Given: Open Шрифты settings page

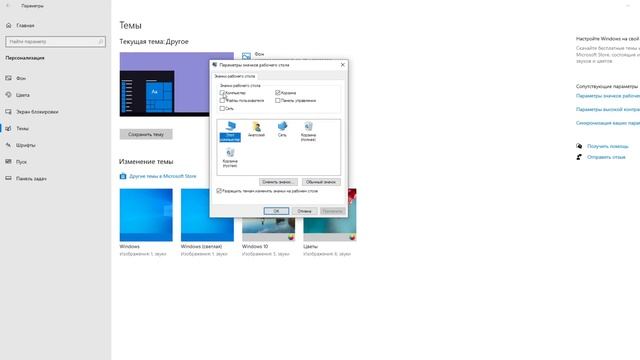Looking at the screenshot, I should click(26, 145).
